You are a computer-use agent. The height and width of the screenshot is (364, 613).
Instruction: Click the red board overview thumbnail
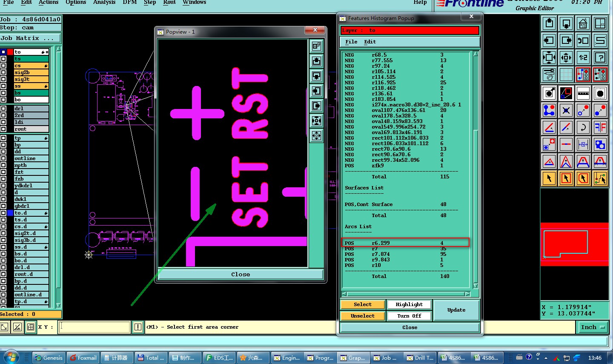tap(575, 244)
